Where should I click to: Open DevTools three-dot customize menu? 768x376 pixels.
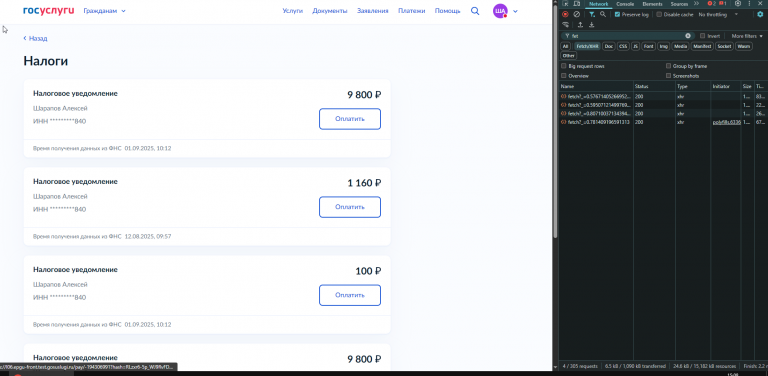tap(749, 3)
